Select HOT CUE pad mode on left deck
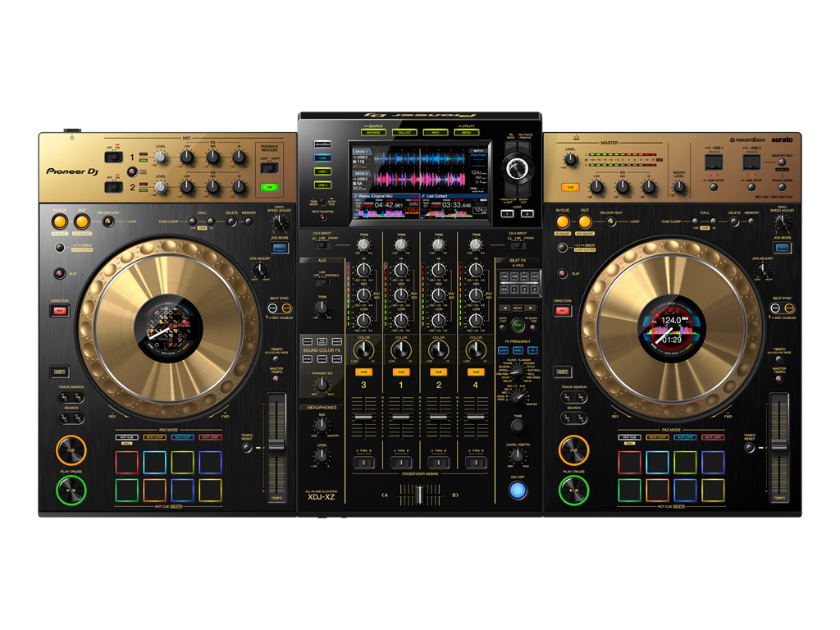This screenshot has height=630, width=840. click(126, 437)
